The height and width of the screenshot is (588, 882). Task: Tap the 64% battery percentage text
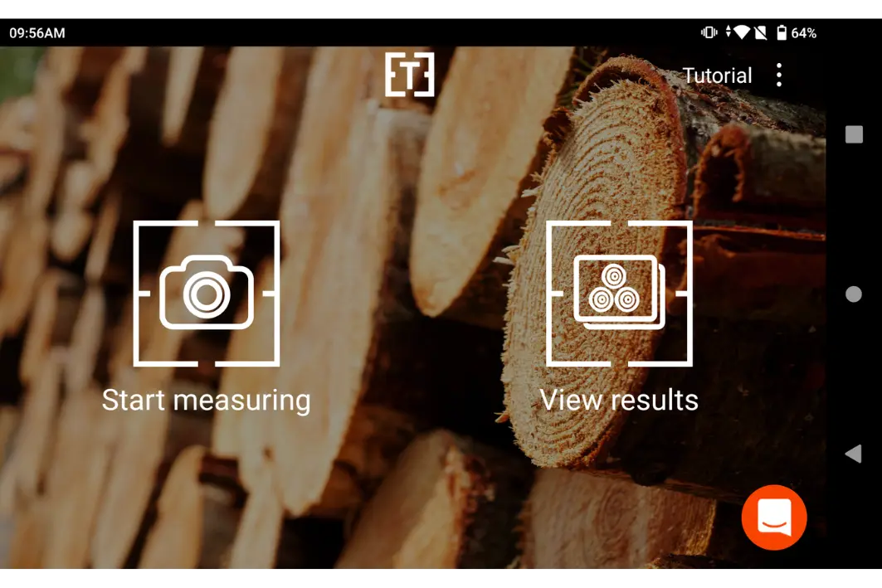coord(803,33)
